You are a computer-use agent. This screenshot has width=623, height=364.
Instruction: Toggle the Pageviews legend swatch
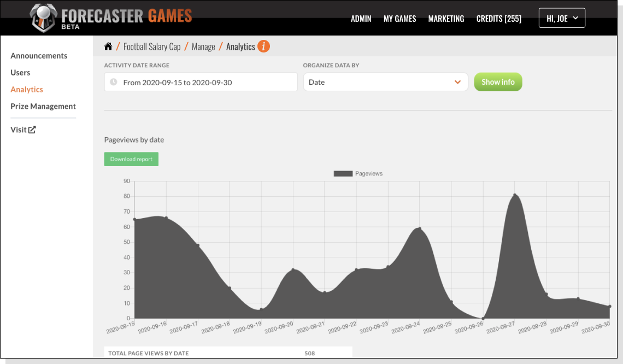343,174
